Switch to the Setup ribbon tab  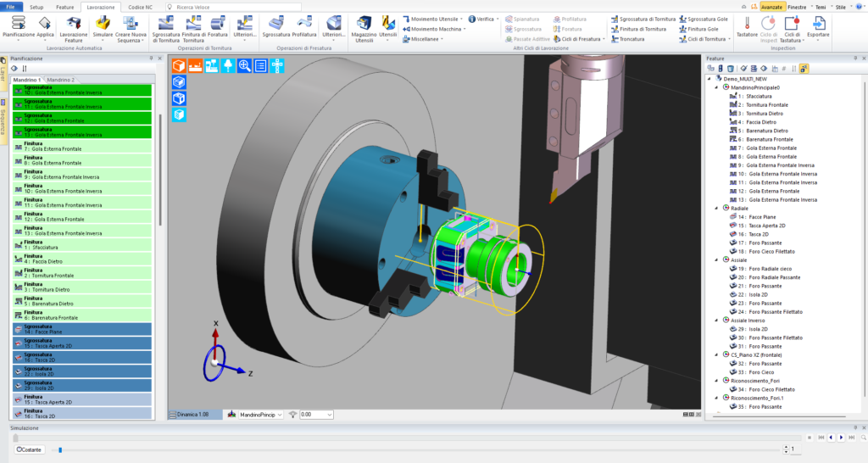click(36, 7)
